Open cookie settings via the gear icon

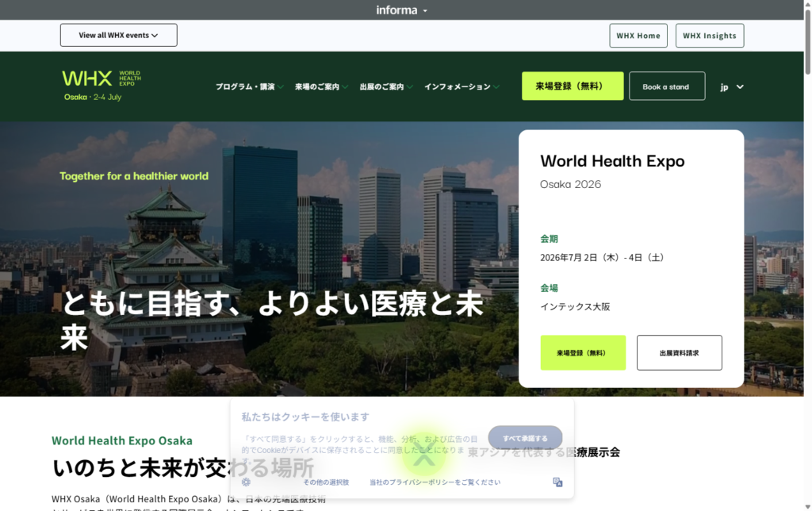click(246, 482)
